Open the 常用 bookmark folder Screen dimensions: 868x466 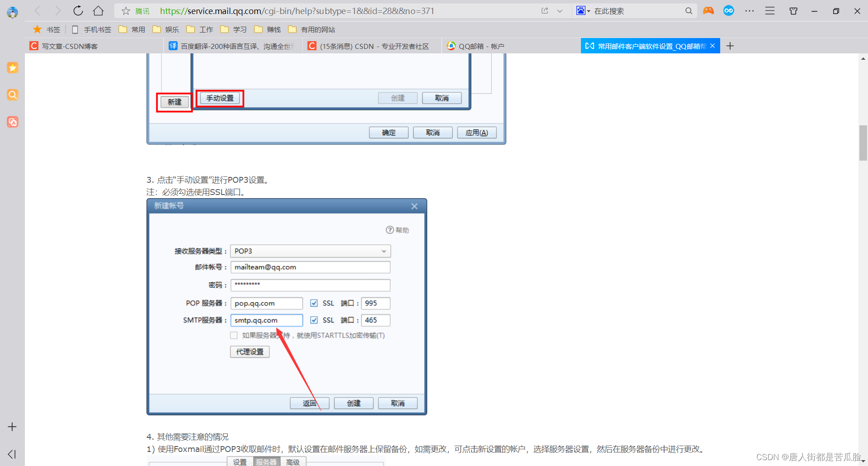pyautogui.click(x=132, y=29)
